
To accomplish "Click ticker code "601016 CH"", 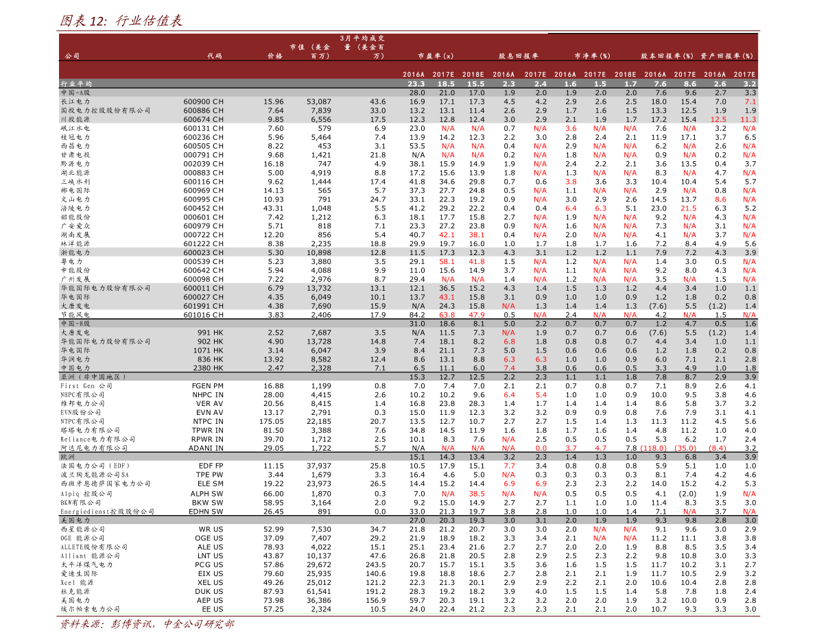I will tap(203, 315).
